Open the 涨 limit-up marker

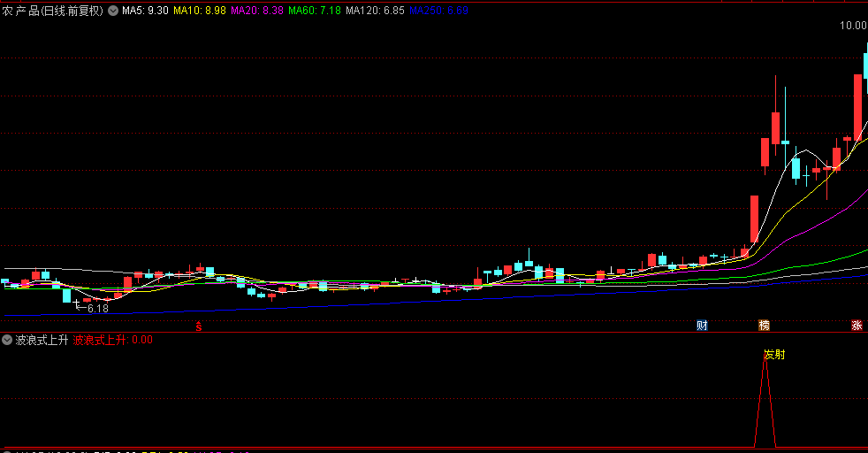pyautogui.click(x=857, y=326)
